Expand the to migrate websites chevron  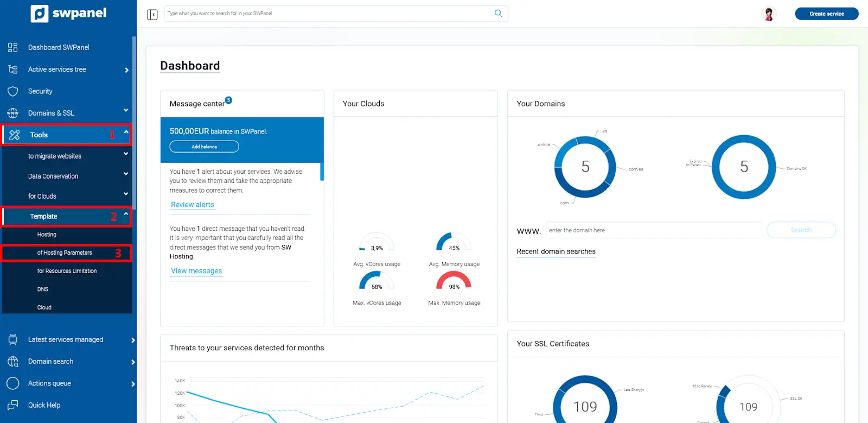coord(126,154)
